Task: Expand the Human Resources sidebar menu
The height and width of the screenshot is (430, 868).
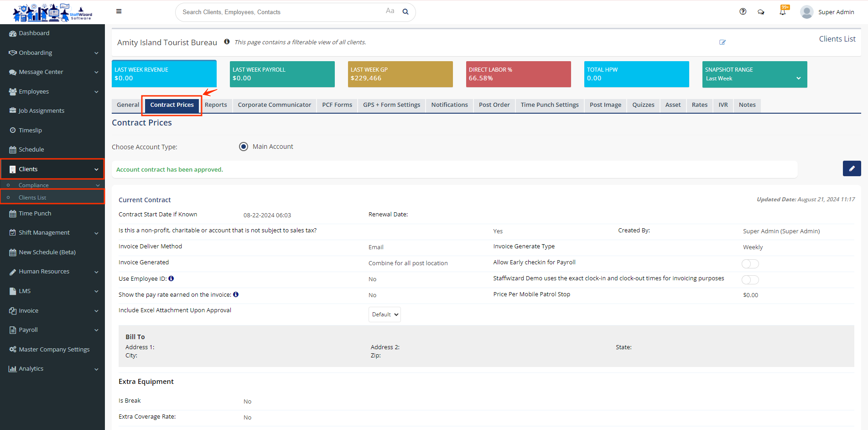Action: (x=52, y=272)
